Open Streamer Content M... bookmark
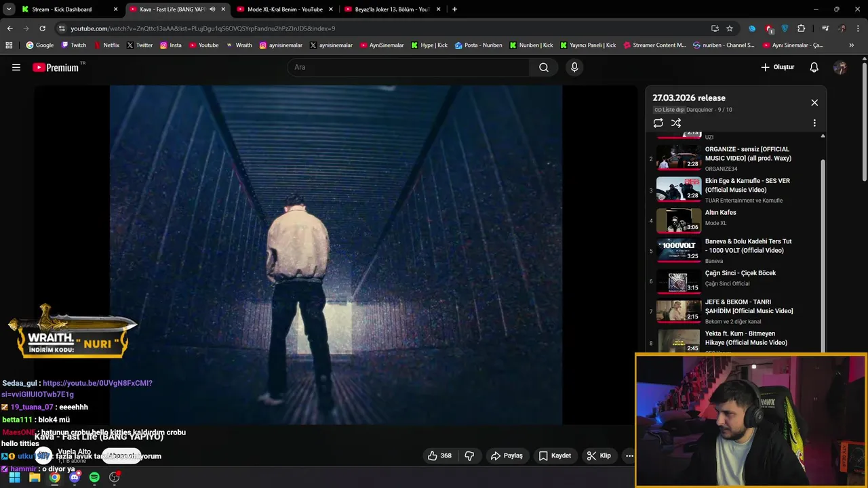This screenshot has height=488, width=868. 654,45
